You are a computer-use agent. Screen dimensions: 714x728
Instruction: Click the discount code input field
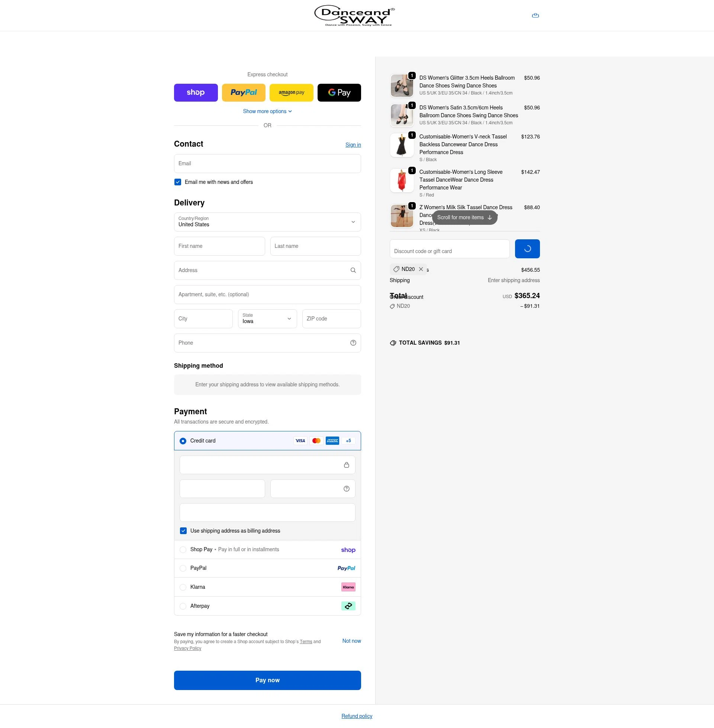pos(449,248)
